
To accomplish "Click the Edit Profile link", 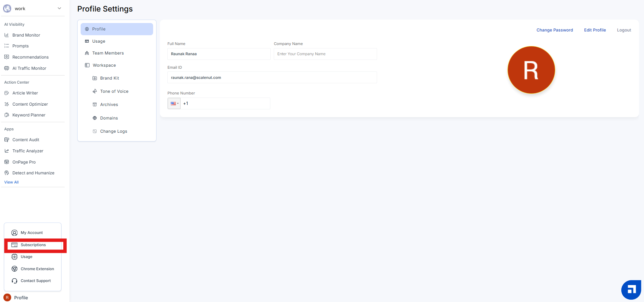I will 595,30.
